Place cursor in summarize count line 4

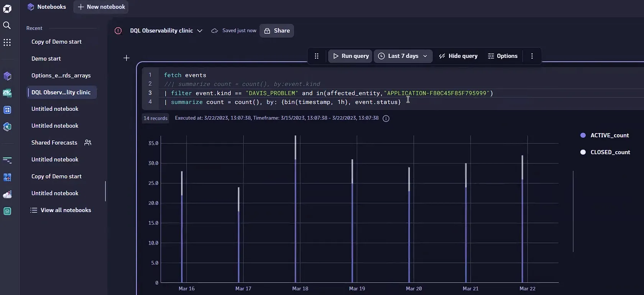click(283, 102)
